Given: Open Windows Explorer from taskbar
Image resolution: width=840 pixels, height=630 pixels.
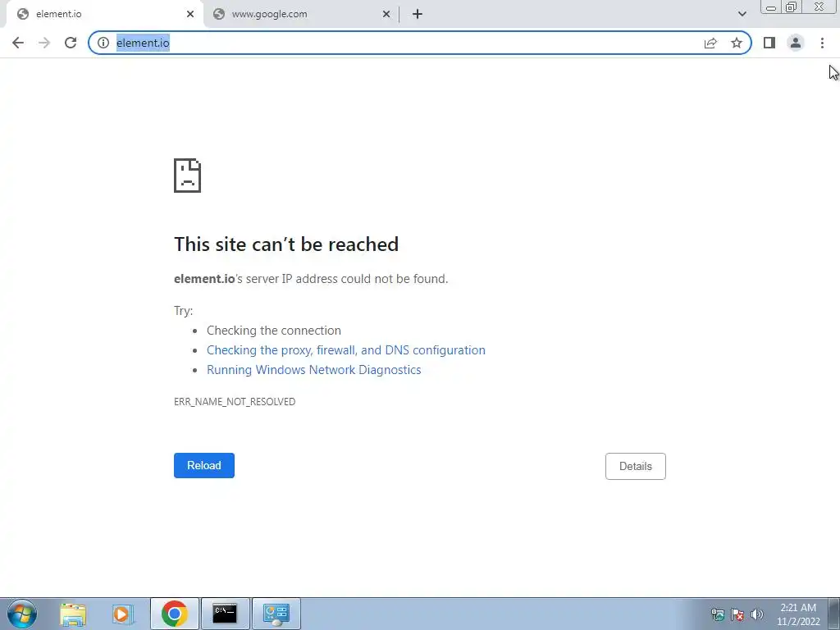Looking at the screenshot, I should pos(73,614).
